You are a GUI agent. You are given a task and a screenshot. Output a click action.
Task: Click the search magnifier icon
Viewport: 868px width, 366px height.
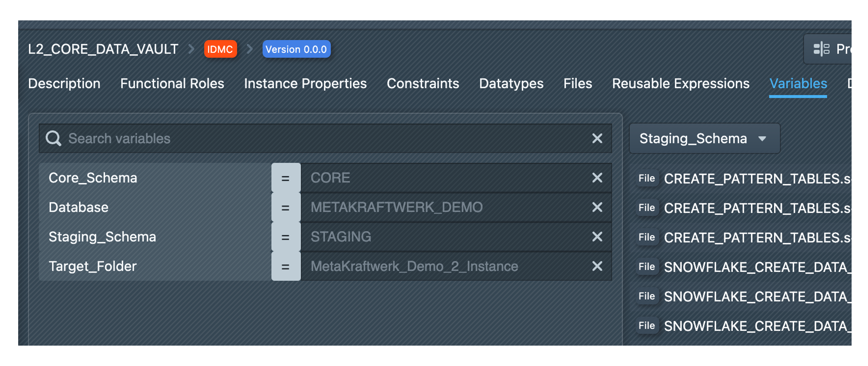54,139
